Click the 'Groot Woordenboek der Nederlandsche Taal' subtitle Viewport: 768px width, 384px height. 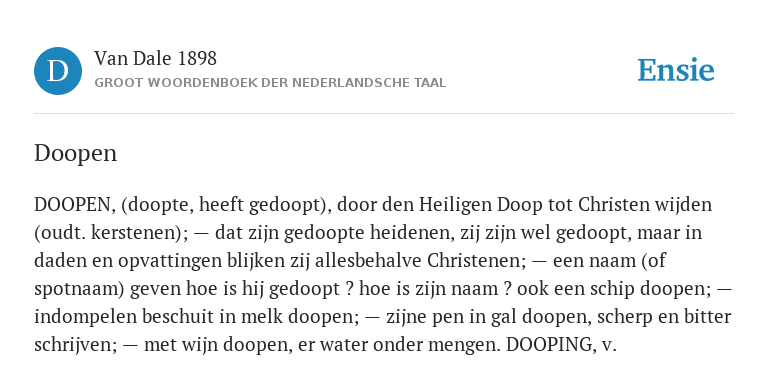click(x=270, y=83)
